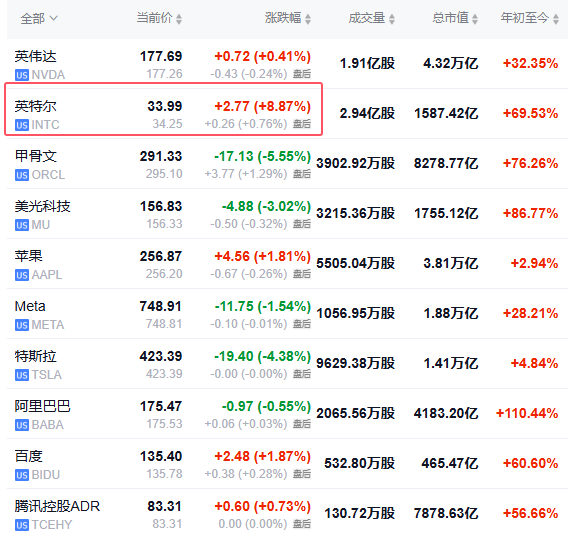Open the 全部 filter dropdown
Screen dimensions: 568x538
click(39, 18)
